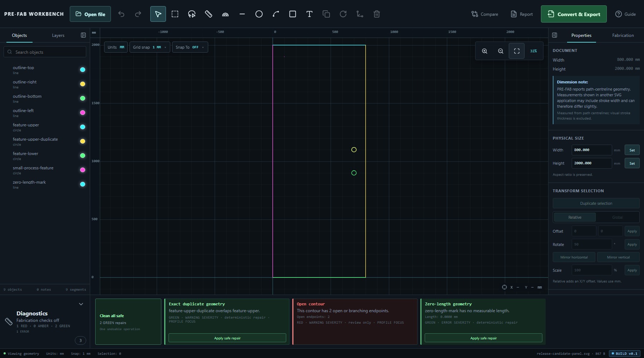The image size is (644, 358).
Task: Select the rectangle drawing tool
Action: (293, 14)
